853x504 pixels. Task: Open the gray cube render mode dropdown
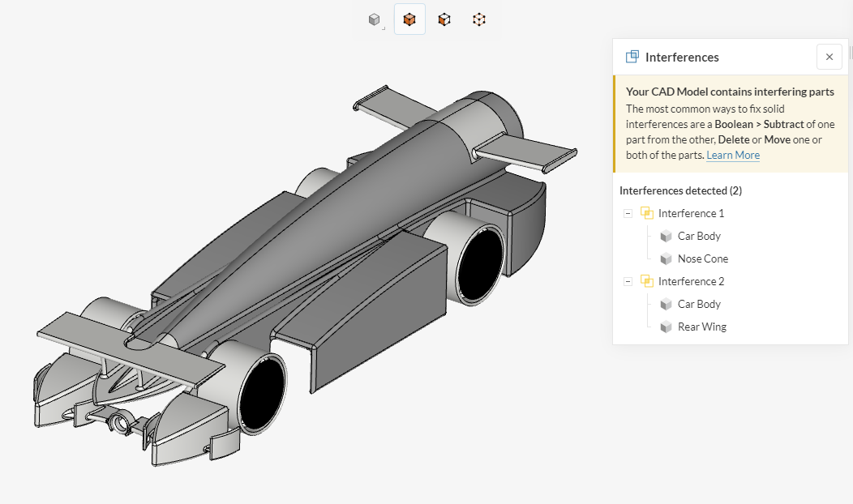coord(375,20)
